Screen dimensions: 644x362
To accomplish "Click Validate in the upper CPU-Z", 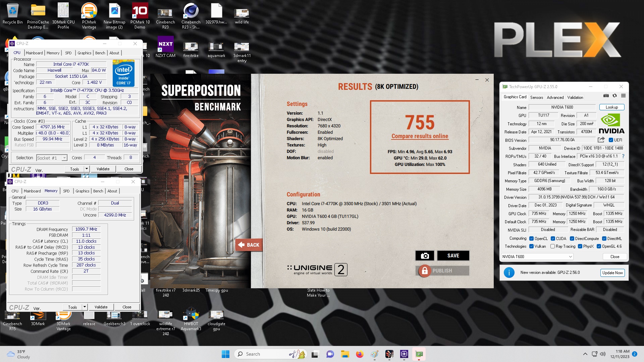I will click(x=103, y=169).
